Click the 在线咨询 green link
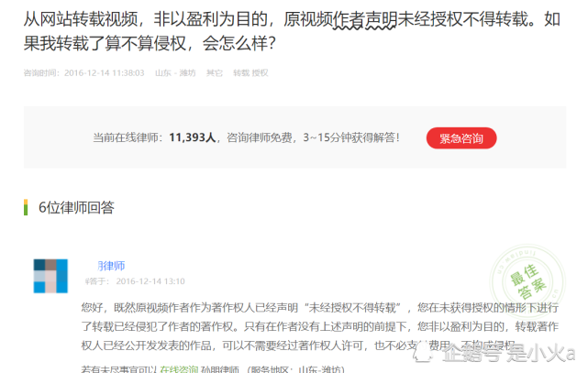 tap(179, 369)
